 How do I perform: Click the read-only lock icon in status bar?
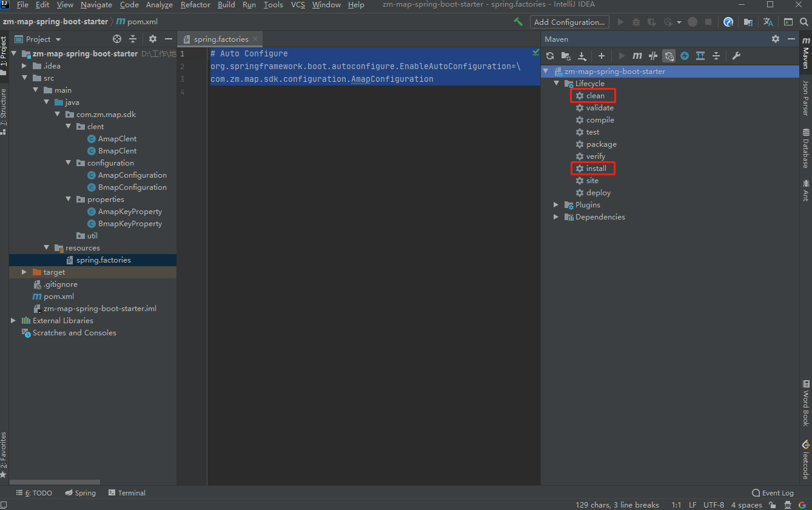click(772, 505)
